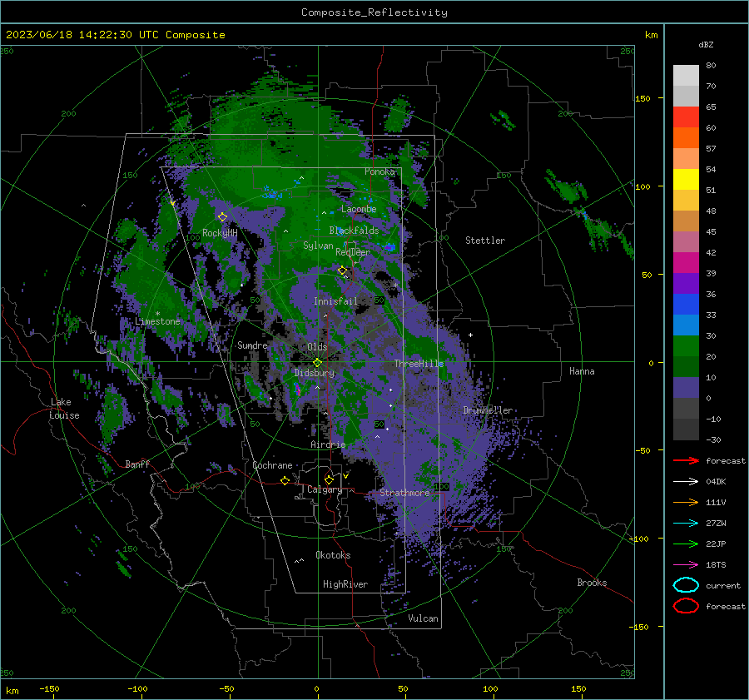Screen dimensions: 749x700
Task: Click the current legend label
Action: (x=723, y=586)
